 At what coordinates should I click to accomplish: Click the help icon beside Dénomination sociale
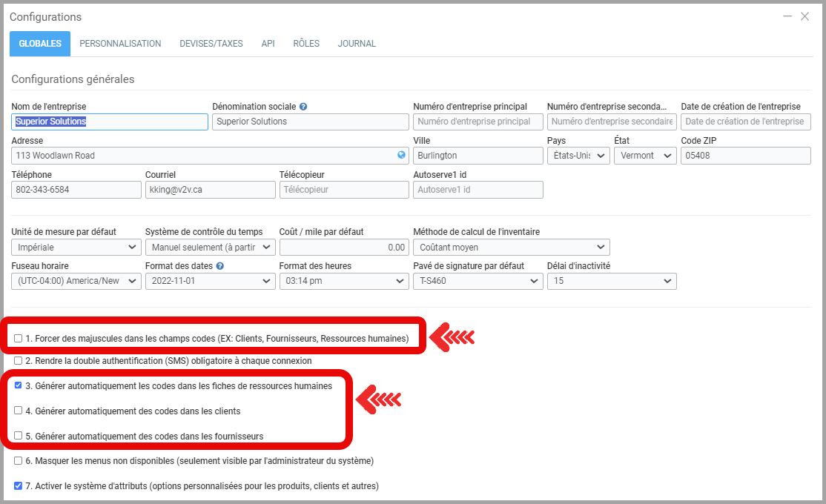click(x=303, y=107)
